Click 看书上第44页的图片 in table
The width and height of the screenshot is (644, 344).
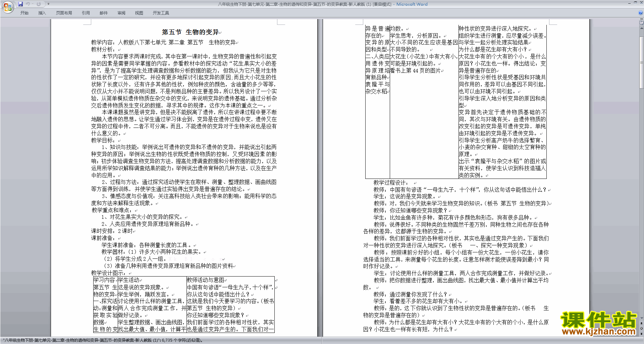416,71
